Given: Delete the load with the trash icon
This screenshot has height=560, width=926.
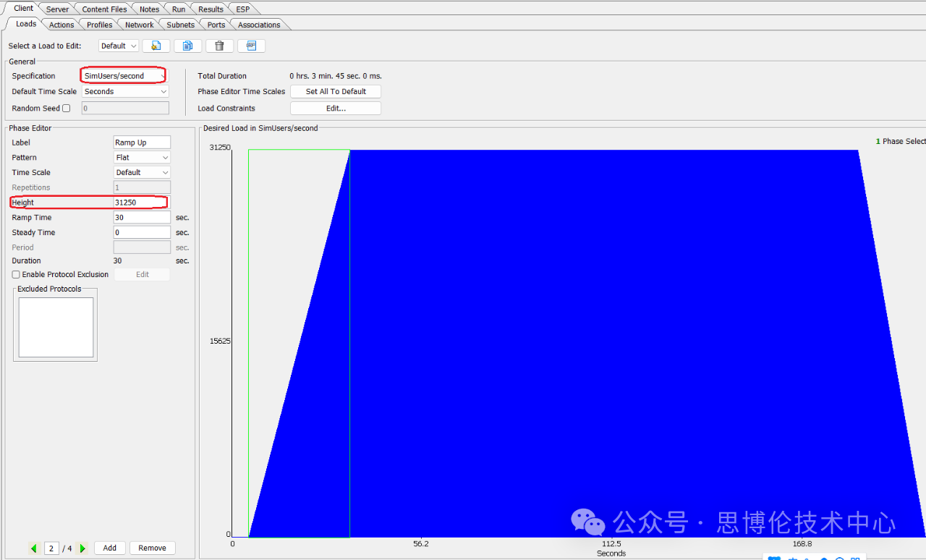Looking at the screenshot, I should (219, 46).
